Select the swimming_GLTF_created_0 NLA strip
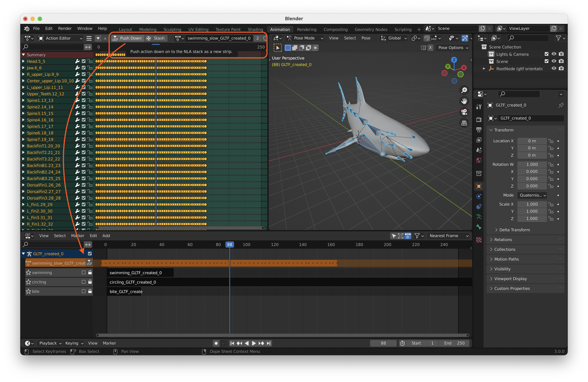 point(140,273)
